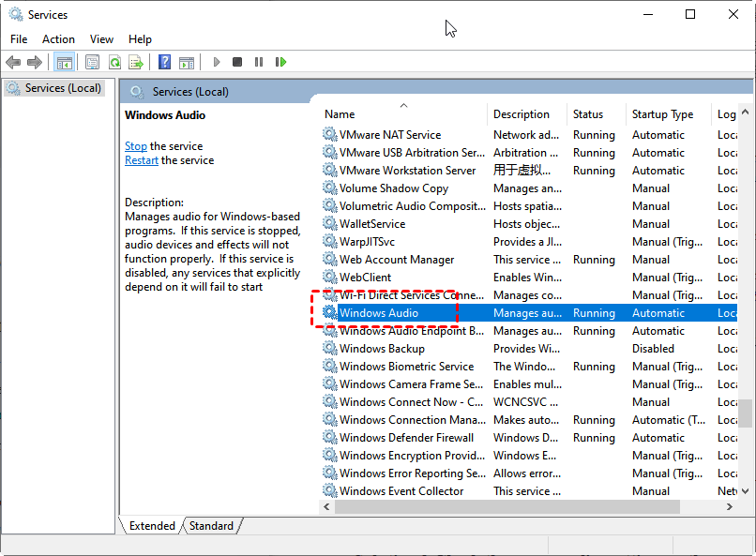Click the vertical scrollbar thumb
Viewport: 756px width, 556px height.
point(746,413)
